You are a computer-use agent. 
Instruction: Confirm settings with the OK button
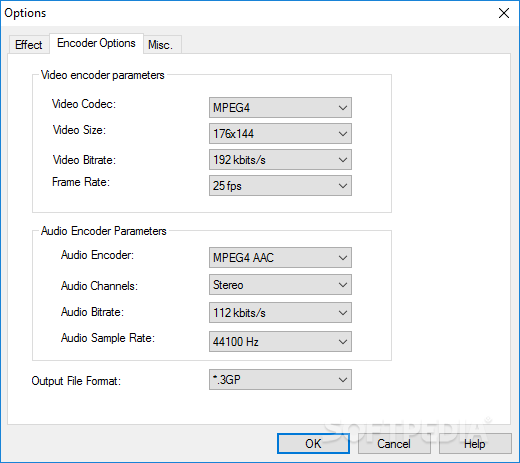[313, 444]
